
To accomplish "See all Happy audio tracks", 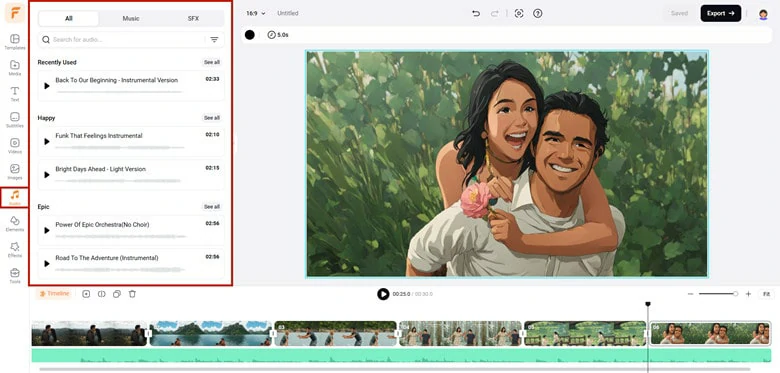I will click(x=211, y=118).
